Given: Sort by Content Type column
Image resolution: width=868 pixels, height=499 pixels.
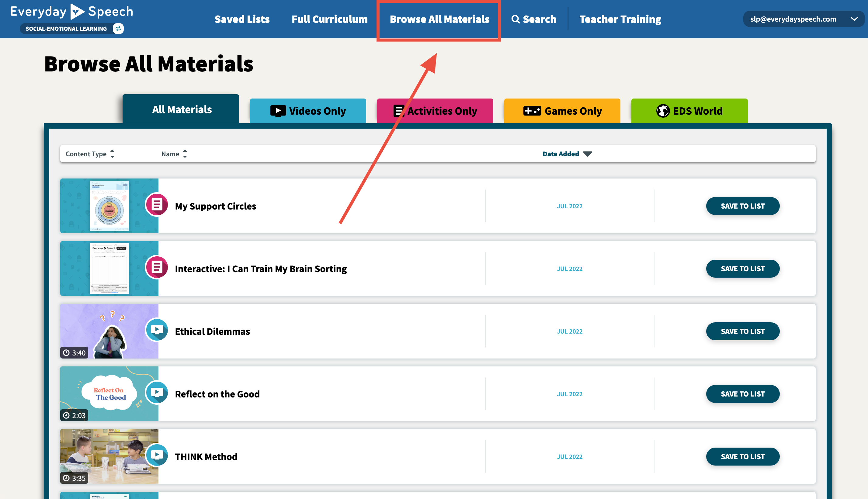Looking at the screenshot, I should tap(90, 154).
